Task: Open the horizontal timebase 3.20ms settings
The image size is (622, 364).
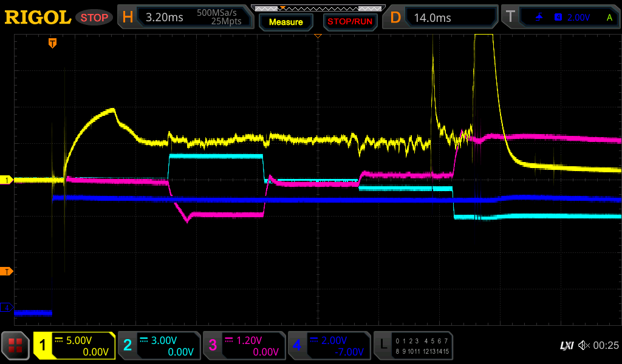Action: click(x=185, y=18)
